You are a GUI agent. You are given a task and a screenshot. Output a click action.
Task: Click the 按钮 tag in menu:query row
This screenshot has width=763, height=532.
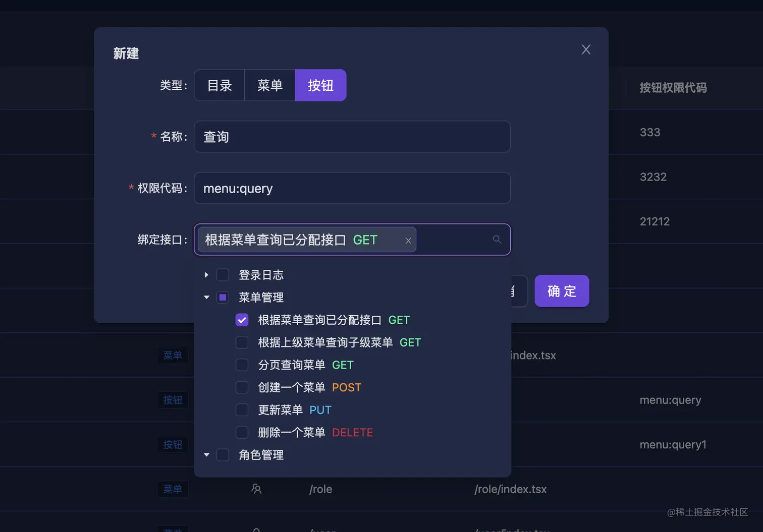[173, 400]
